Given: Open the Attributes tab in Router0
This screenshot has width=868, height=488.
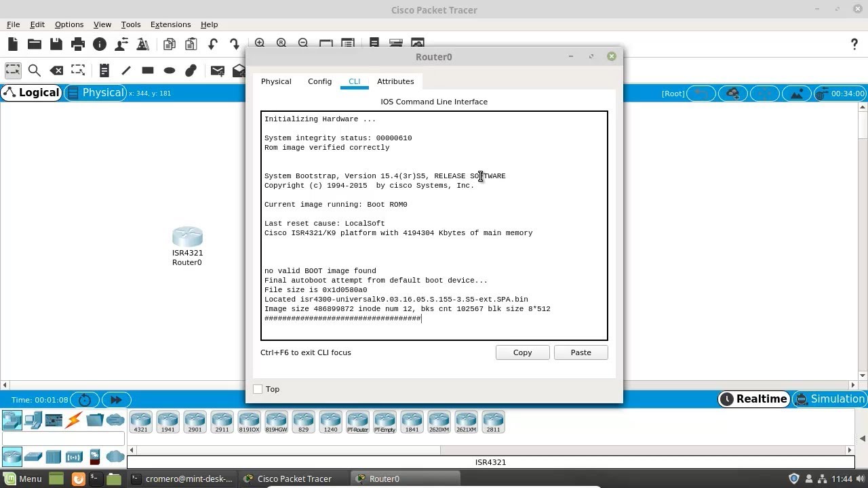Looking at the screenshot, I should [x=395, y=81].
